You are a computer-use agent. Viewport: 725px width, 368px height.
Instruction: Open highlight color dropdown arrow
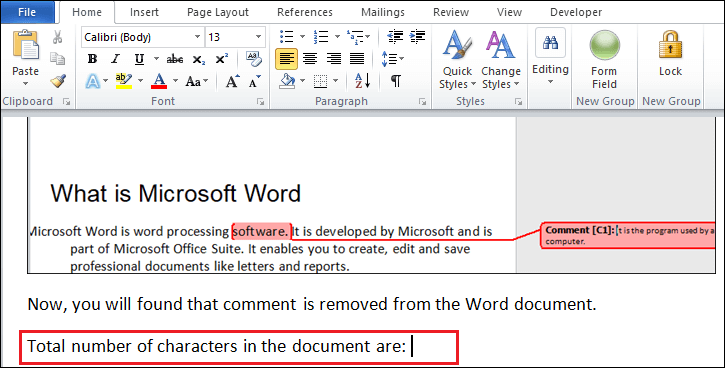pyautogui.click(x=141, y=81)
